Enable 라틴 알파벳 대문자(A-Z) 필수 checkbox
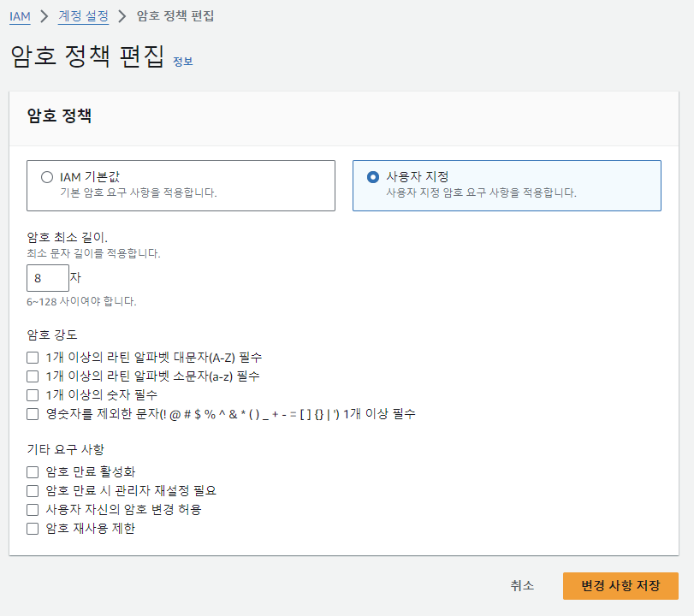The height and width of the screenshot is (616, 694). [33, 358]
